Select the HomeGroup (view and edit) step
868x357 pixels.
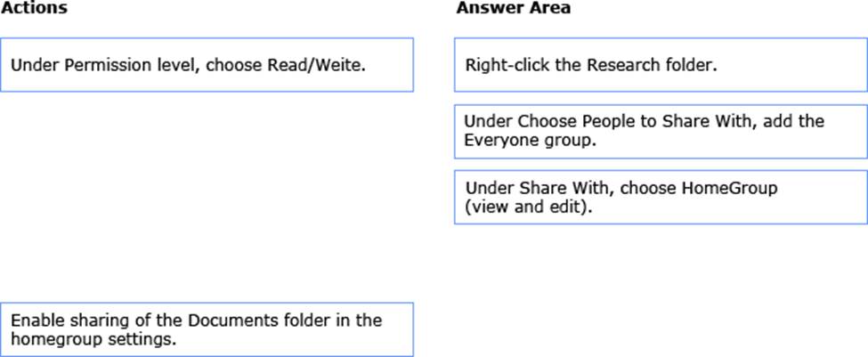(x=661, y=197)
